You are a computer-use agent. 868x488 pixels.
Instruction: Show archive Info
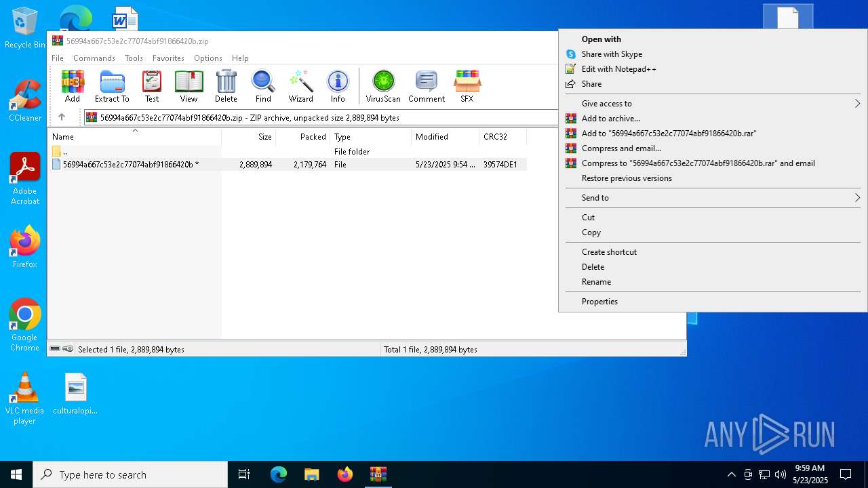[x=338, y=86]
